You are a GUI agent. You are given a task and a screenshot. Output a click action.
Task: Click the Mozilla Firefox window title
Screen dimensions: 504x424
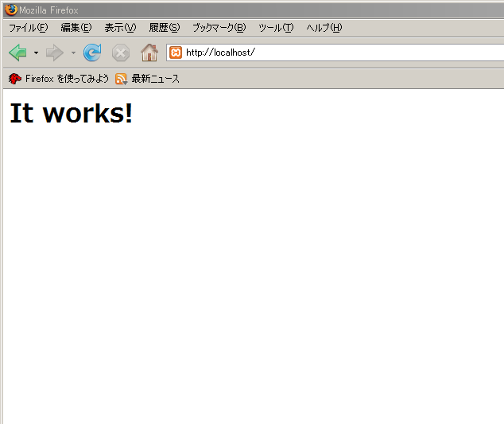click(48, 10)
